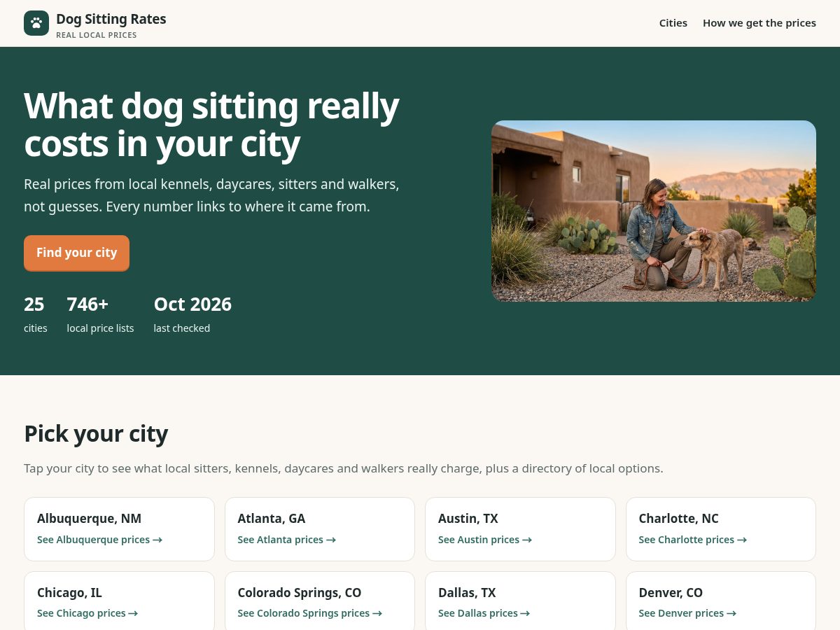Open See Denver prices link
Image resolution: width=840 pixels, height=630 pixels.
coord(687,613)
